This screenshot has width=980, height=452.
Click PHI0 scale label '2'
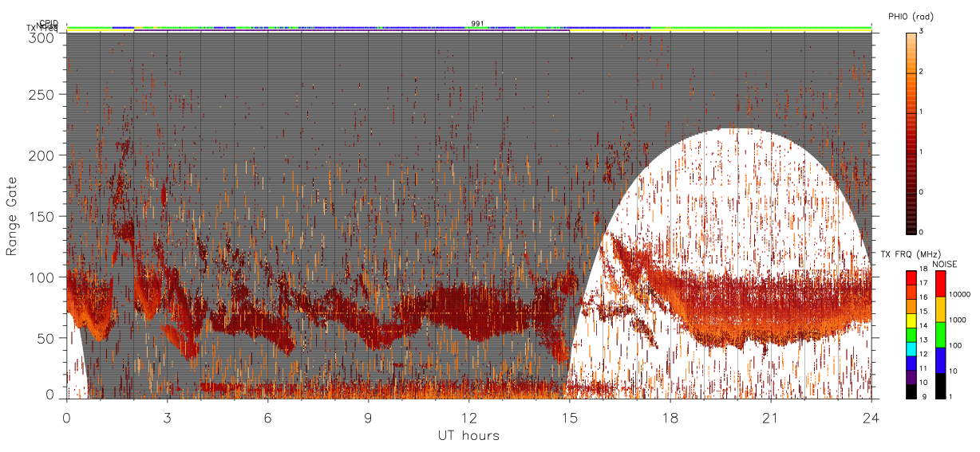922,73
